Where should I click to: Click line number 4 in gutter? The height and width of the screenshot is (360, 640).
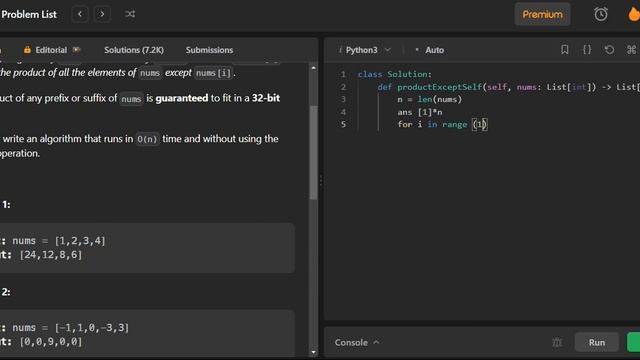pos(343,112)
